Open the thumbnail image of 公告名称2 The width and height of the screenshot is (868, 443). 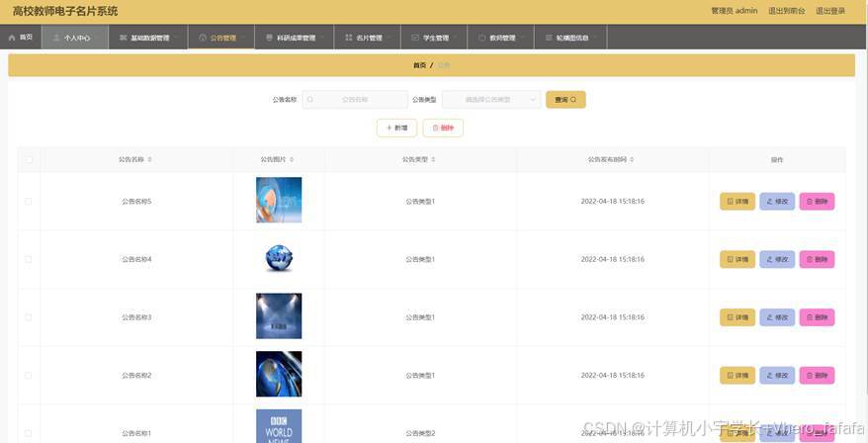point(279,374)
